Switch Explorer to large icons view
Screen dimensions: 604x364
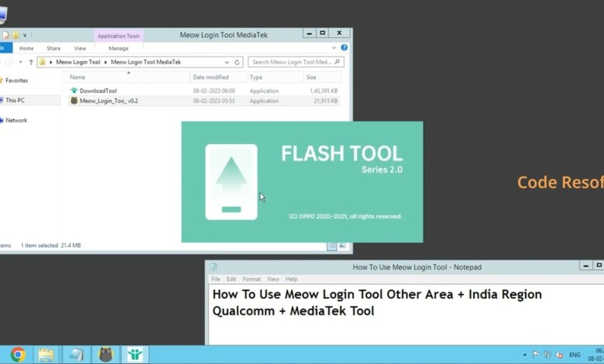tap(342, 246)
